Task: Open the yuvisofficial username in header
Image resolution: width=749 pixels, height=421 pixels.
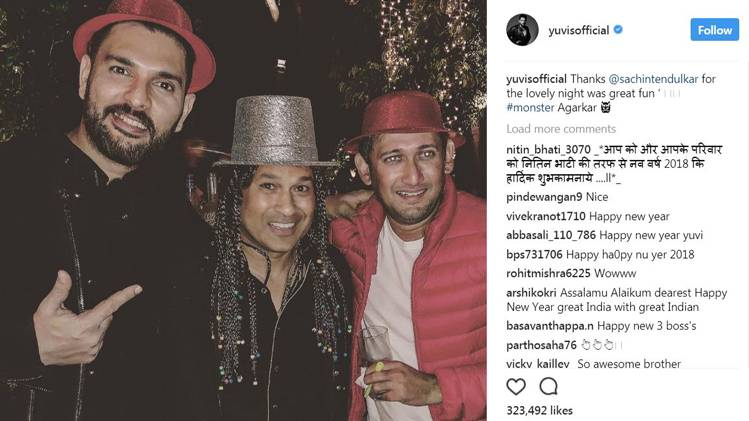Action: coord(578,30)
